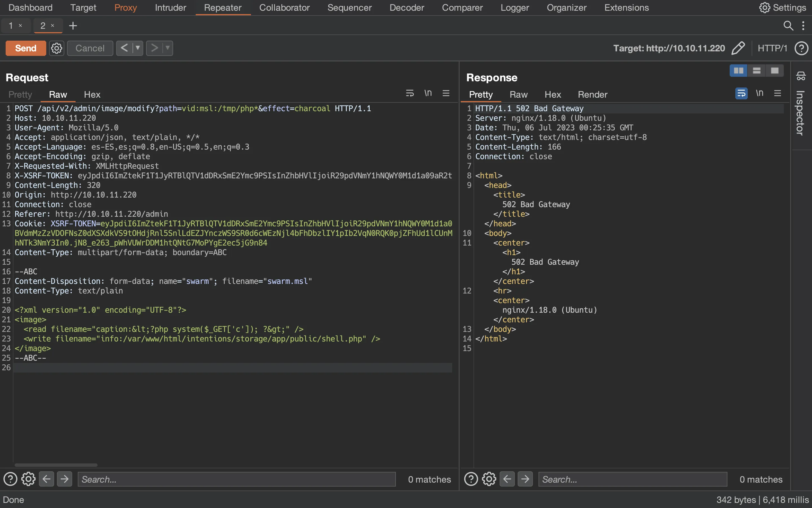Open the Collaborator tab

pyautogui.click(x=284, y=7)
